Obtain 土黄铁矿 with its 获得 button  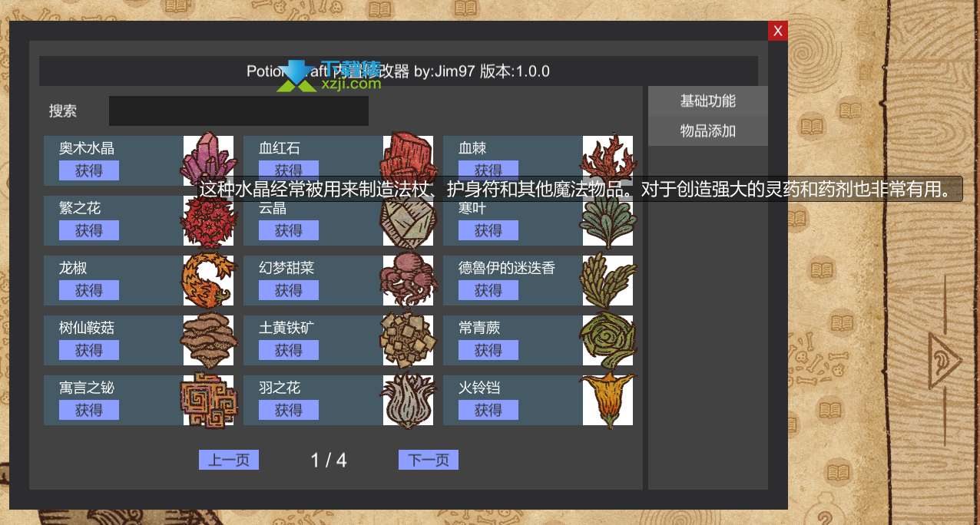click(x=289, y=350)
